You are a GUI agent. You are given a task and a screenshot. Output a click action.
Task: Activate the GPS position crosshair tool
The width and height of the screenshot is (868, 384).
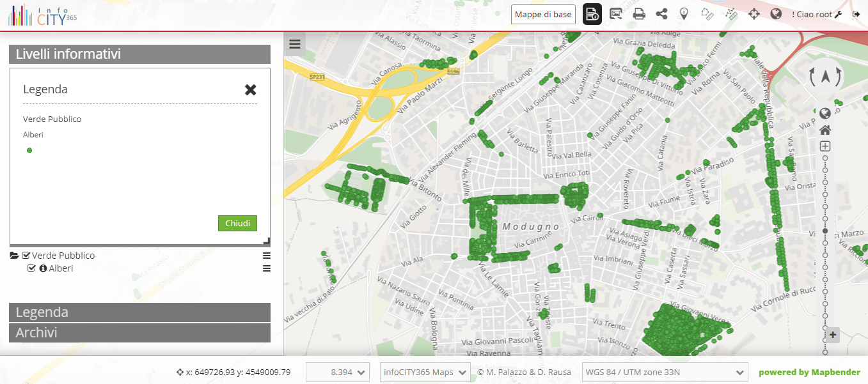pos(754,13)
